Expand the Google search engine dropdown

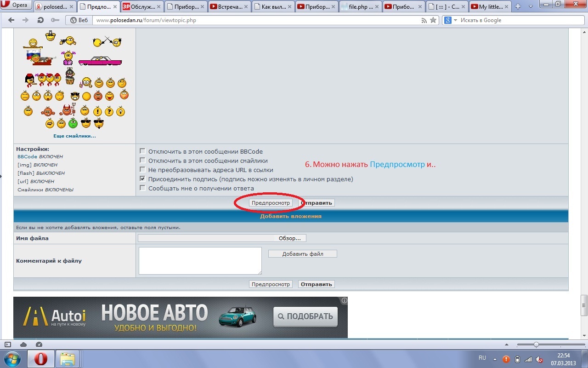[455, 20]
